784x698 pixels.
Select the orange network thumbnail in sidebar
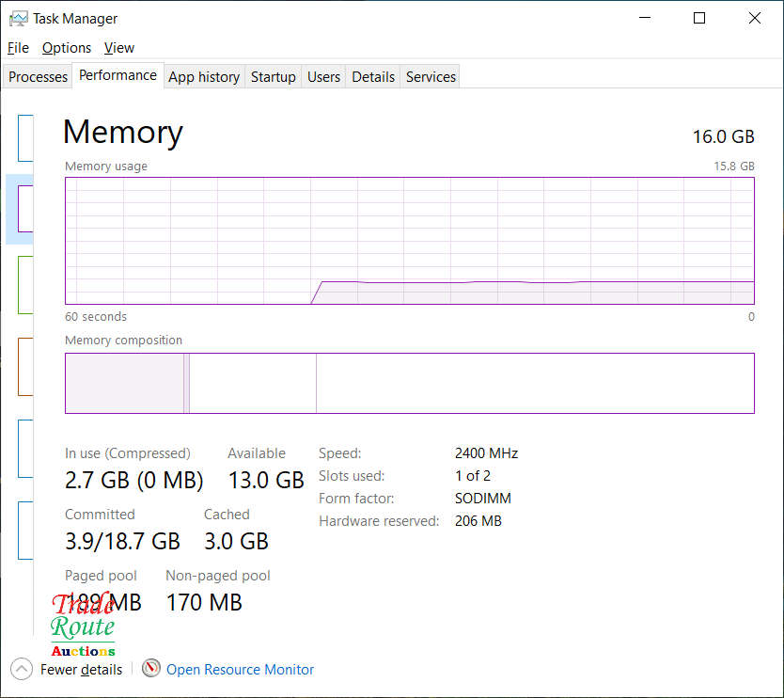pyautogui.click(x=25, y=366)
